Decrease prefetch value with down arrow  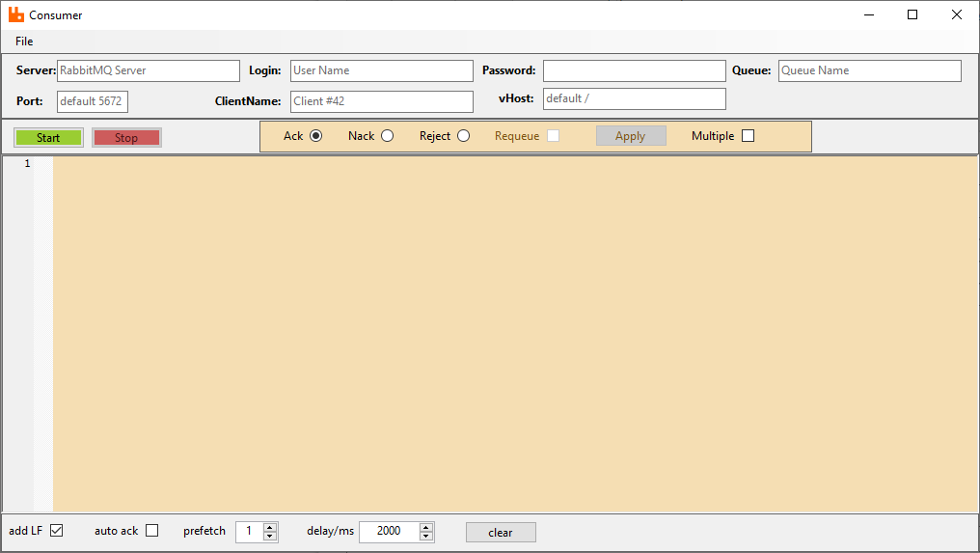tap(270, 537)
